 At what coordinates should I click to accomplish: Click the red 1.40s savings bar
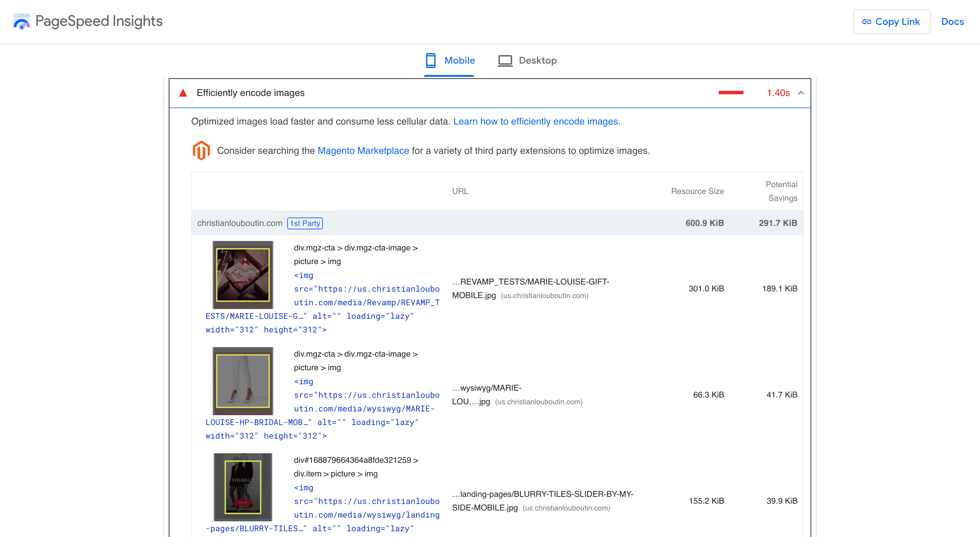coord(731,92)
